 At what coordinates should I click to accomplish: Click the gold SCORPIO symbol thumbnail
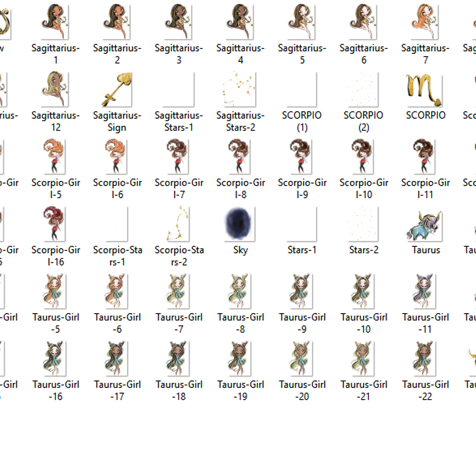point(425,90)
